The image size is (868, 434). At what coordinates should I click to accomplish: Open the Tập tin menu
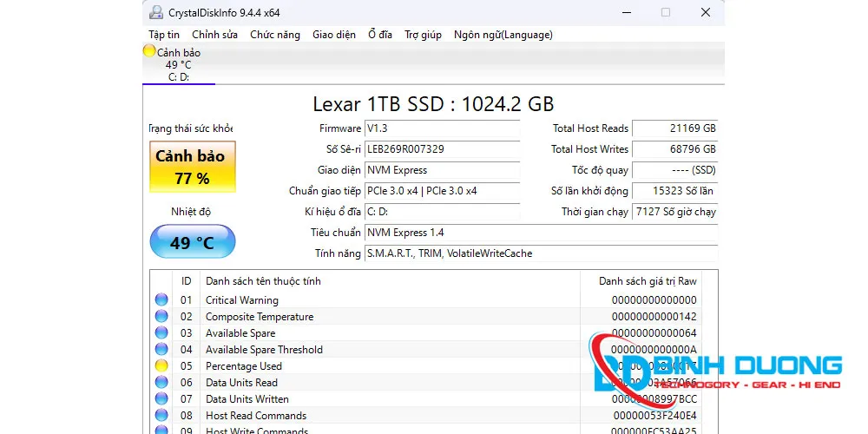(x=164, y=35)
